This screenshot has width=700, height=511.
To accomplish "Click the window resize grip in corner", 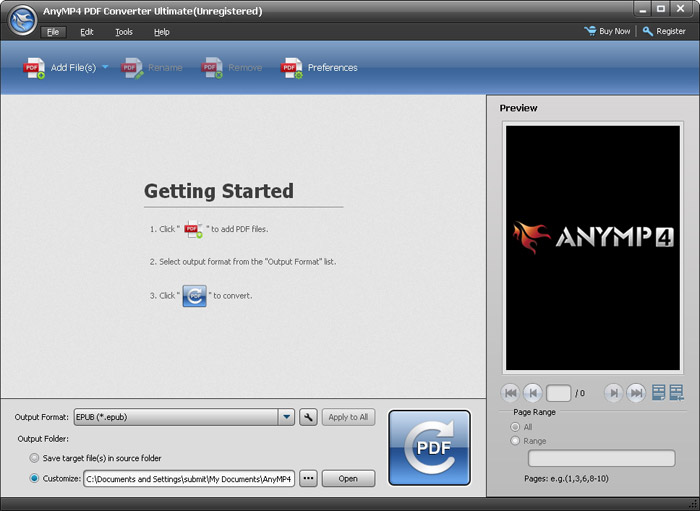I will (x=693, y=504).
